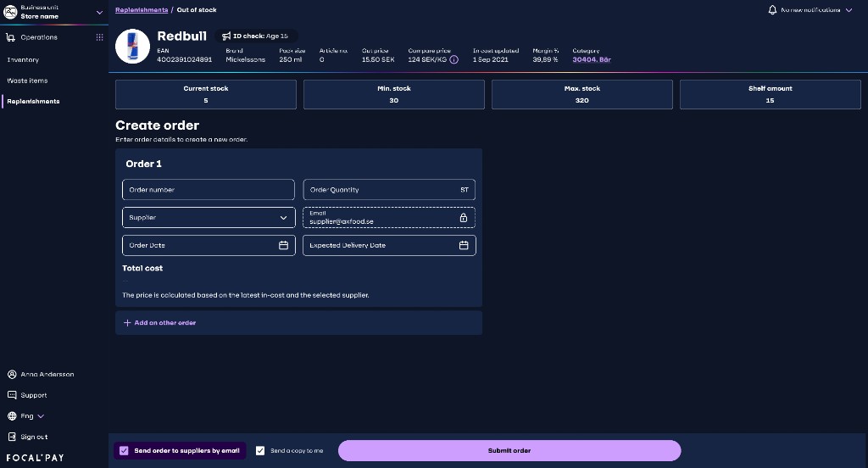Click the Current stock card
This screenshot has width=868, height=468.
pyautogui.click(x=206, y=94)
